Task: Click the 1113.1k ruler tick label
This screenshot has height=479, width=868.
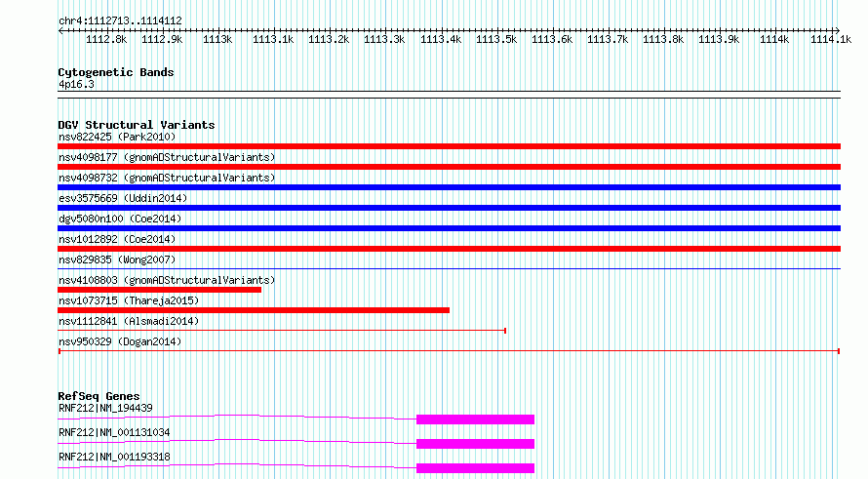Action: pos(273,39)
